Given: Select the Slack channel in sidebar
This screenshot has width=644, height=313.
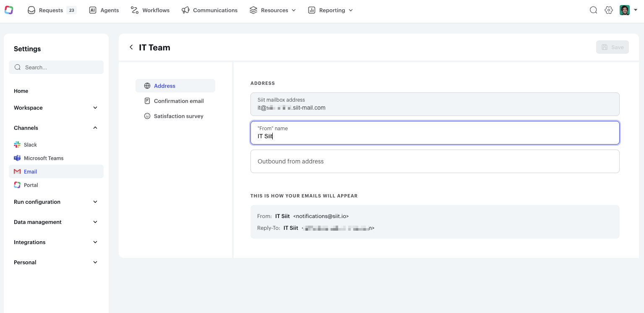Looking at the screenshot, I should click(30, 145).
